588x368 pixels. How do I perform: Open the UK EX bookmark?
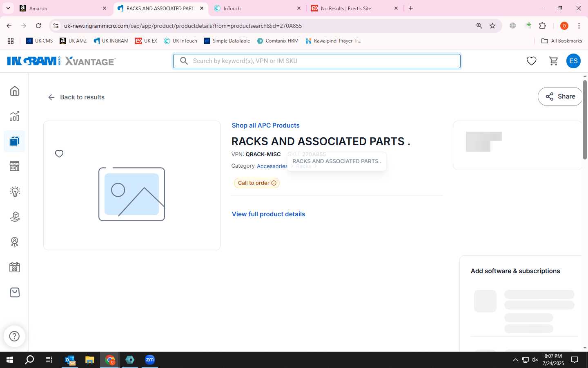[146, 41]
